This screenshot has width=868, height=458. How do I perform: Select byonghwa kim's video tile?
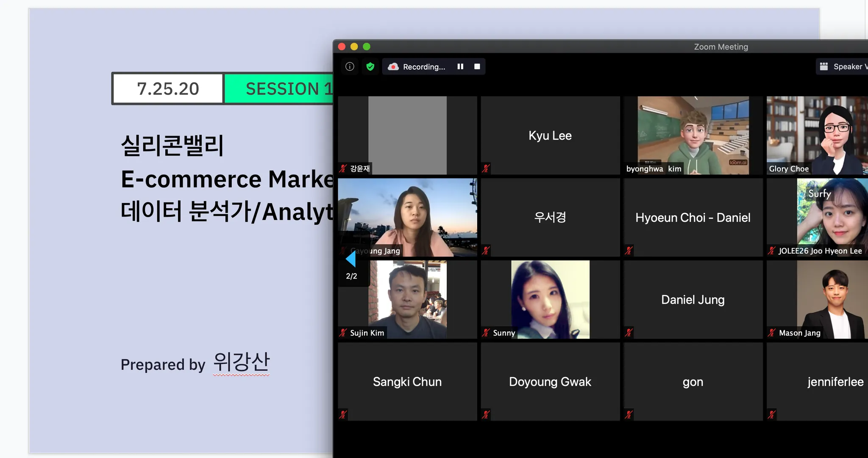pos(693,135)
